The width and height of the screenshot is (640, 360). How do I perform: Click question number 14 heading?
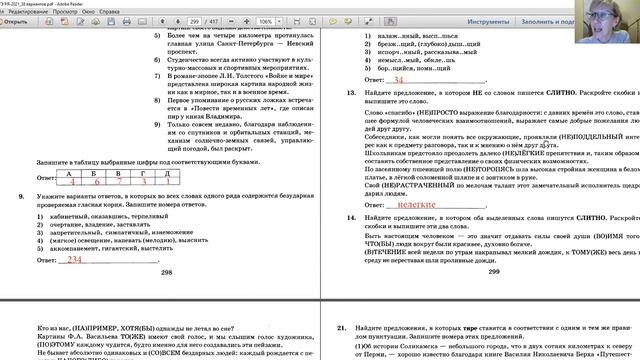point(351,218)
